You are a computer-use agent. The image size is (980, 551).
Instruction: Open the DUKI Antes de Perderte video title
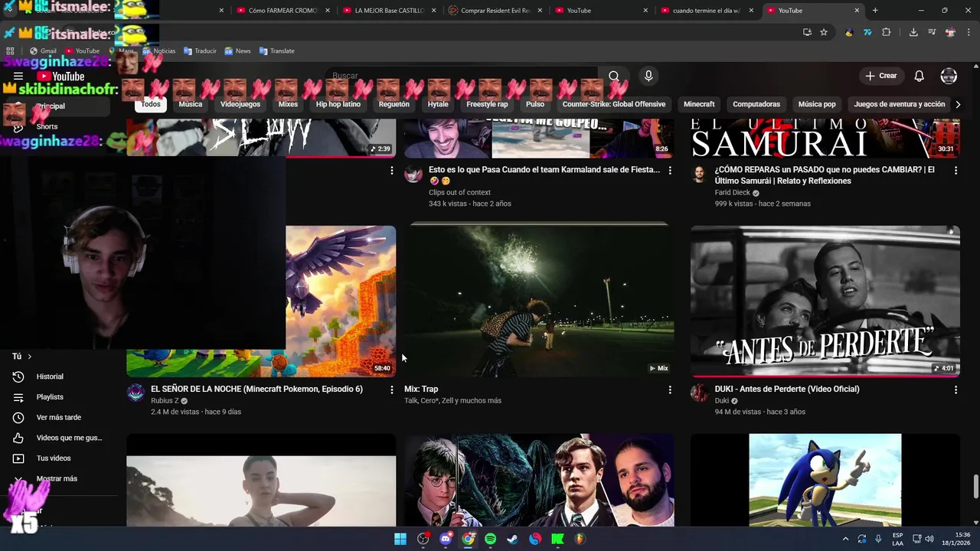tap(787, 390)
